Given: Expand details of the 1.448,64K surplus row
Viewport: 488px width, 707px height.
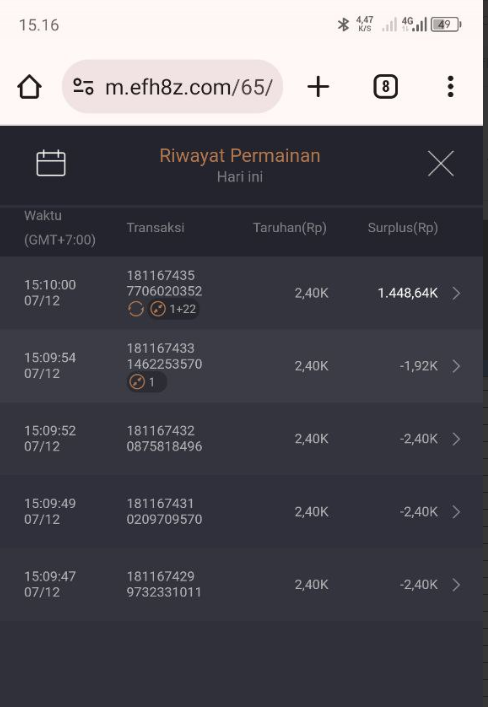Looking at the screenshot, I should [456, 294].
